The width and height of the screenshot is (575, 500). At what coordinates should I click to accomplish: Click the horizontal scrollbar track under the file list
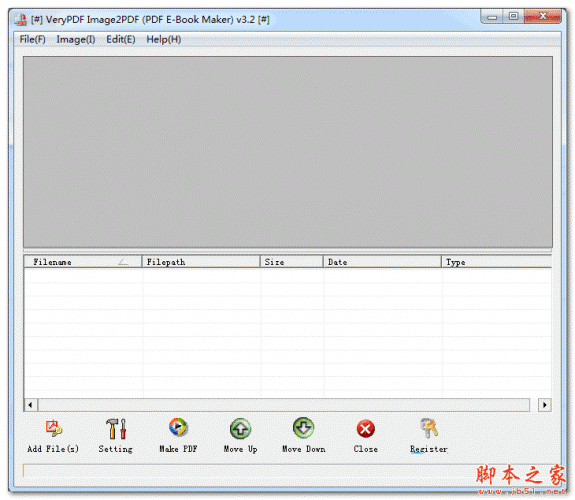coord(284,405)
